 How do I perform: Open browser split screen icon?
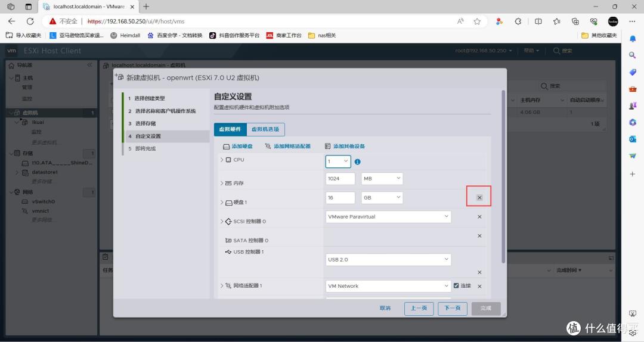(x=538, y=21)
